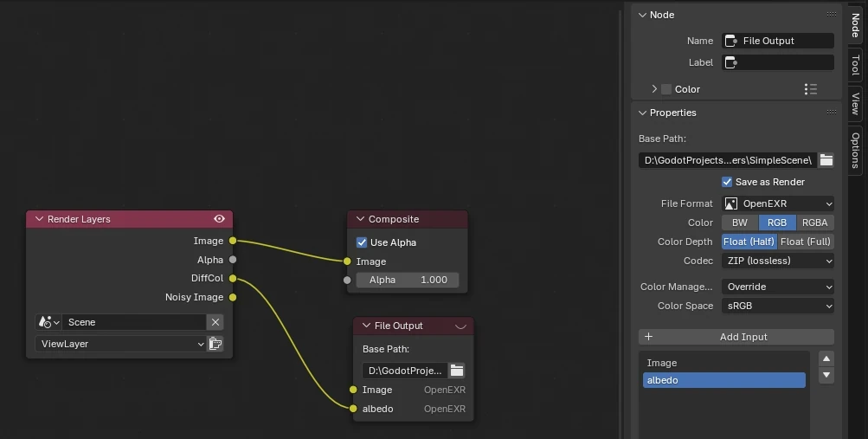Image resolution: width=868 pixels, height=439 pixels.
Task: Switch to the Tool sidebar tab
Action: pyautogui.click(x=855, y=65)
